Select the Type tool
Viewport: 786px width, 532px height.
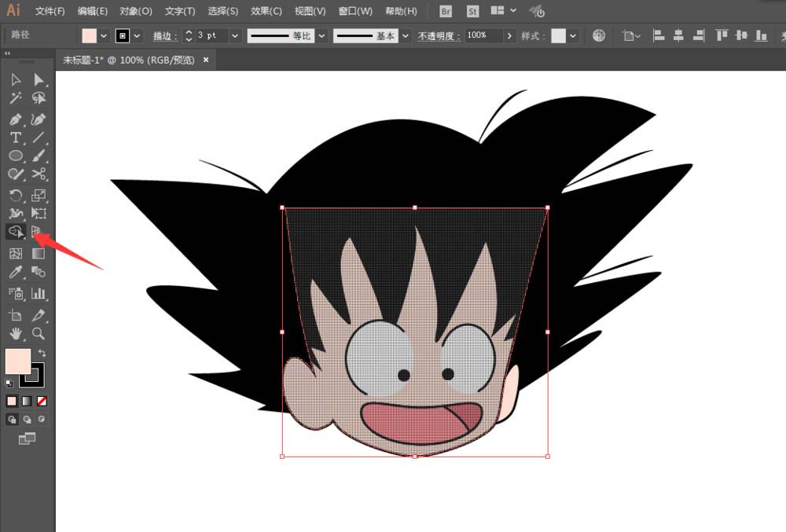coord(16,138)
